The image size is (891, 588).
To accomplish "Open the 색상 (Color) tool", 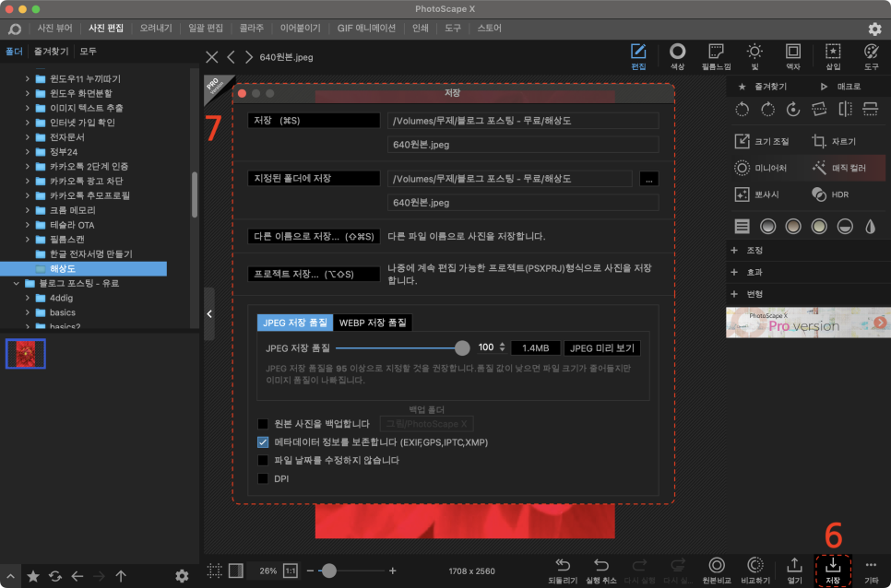I will pyautogui.click(x=677, y=57).
